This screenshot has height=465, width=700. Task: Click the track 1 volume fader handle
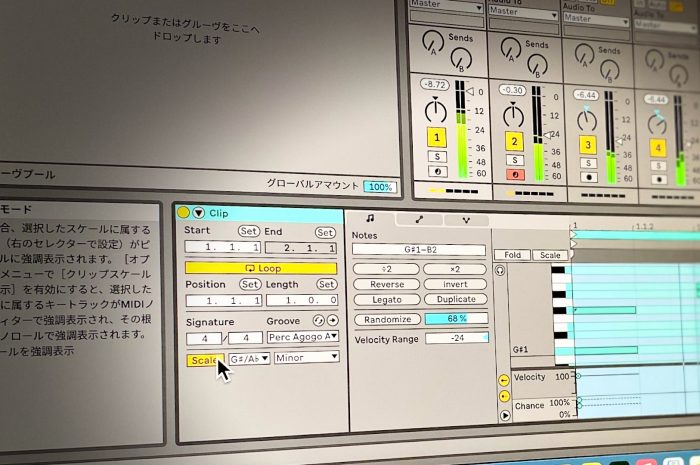pos(469,91)
